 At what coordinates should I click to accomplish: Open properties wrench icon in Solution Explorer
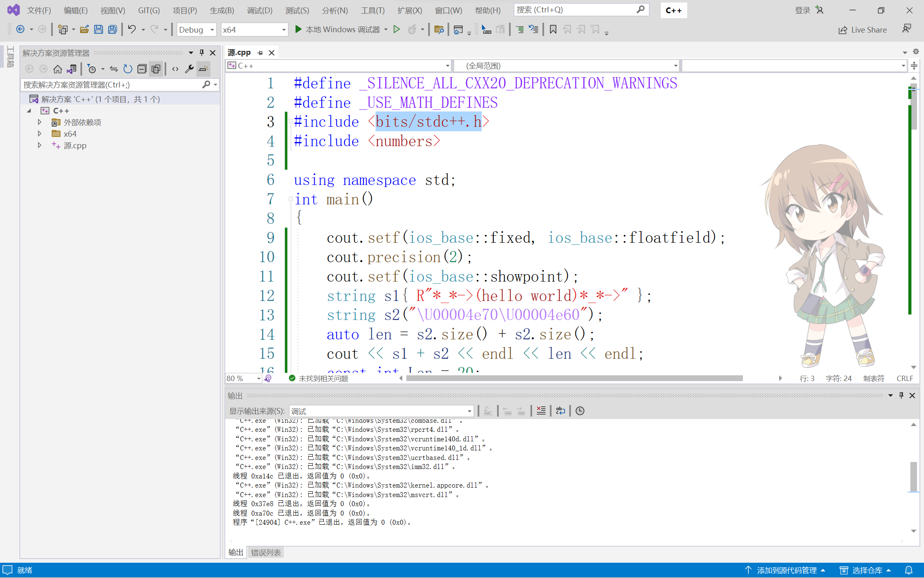pyautogui.click(x=189, y=69)
